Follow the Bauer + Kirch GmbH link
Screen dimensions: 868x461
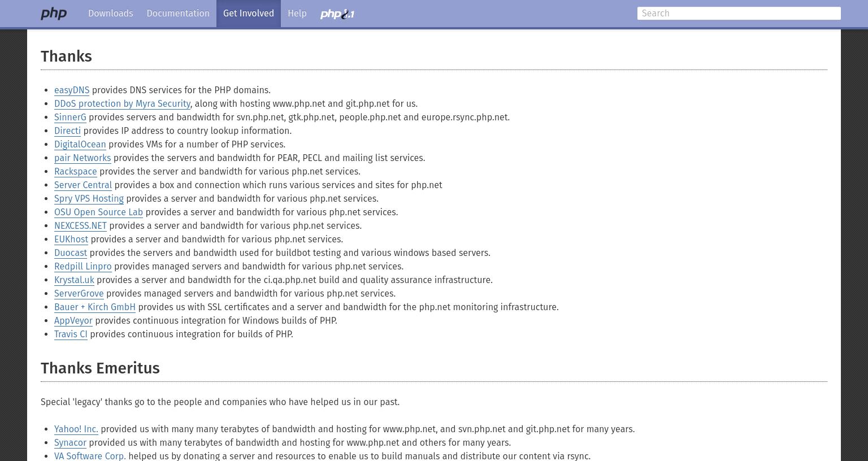click(x=95, y=307)
